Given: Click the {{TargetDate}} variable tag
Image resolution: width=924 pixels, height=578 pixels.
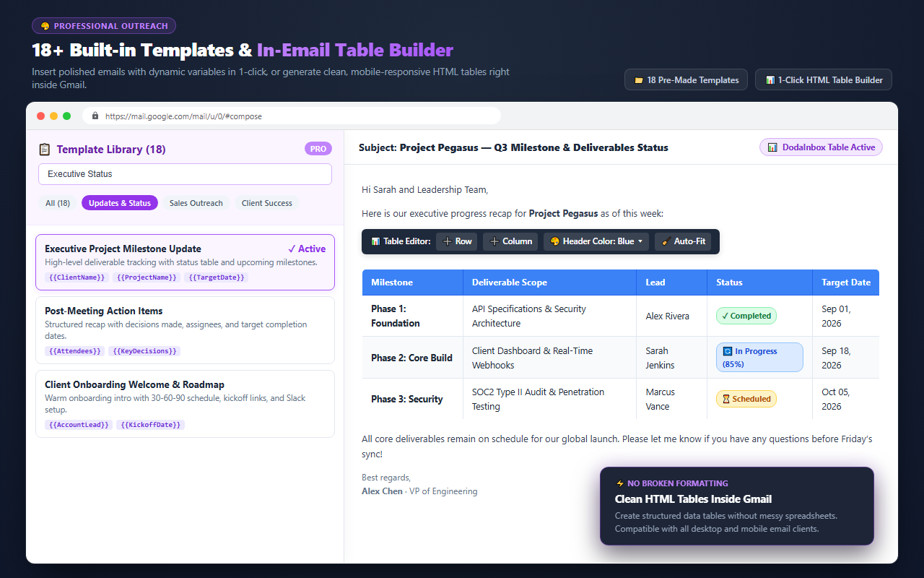Looking at the screenshot, I should (x=217, y=277).
